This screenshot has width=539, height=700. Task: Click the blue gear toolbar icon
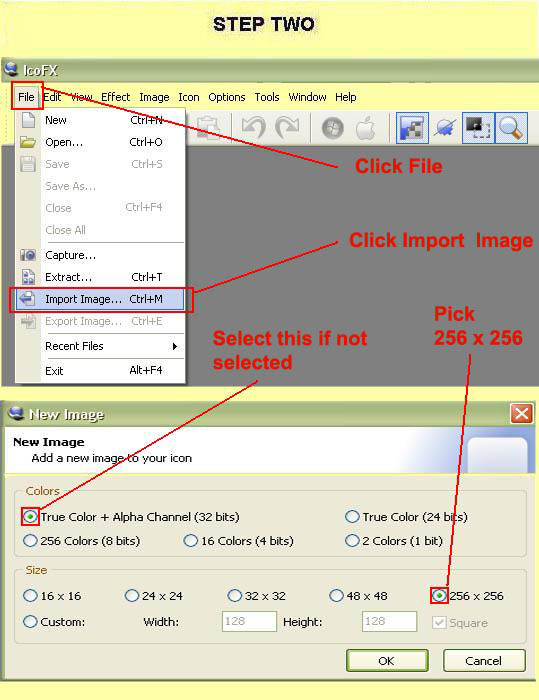click(445, 128)
